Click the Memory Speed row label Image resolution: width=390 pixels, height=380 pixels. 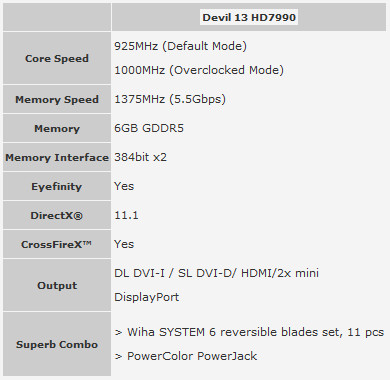[x=57, y=99]
